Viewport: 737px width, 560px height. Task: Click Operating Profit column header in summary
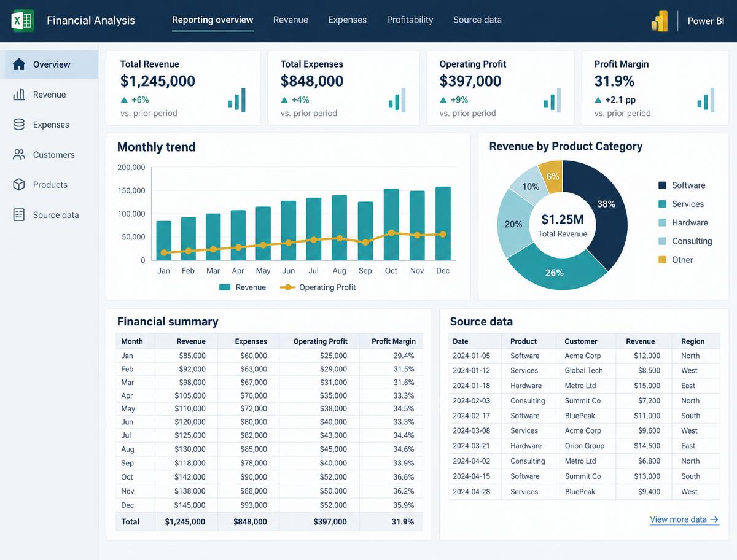tap(320, 341)
